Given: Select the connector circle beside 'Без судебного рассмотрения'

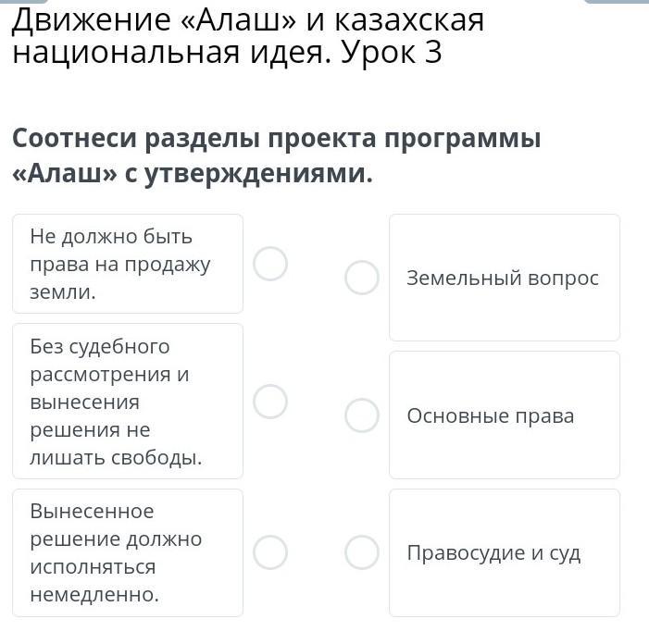Looking at the screenshot, I should 270,402.
